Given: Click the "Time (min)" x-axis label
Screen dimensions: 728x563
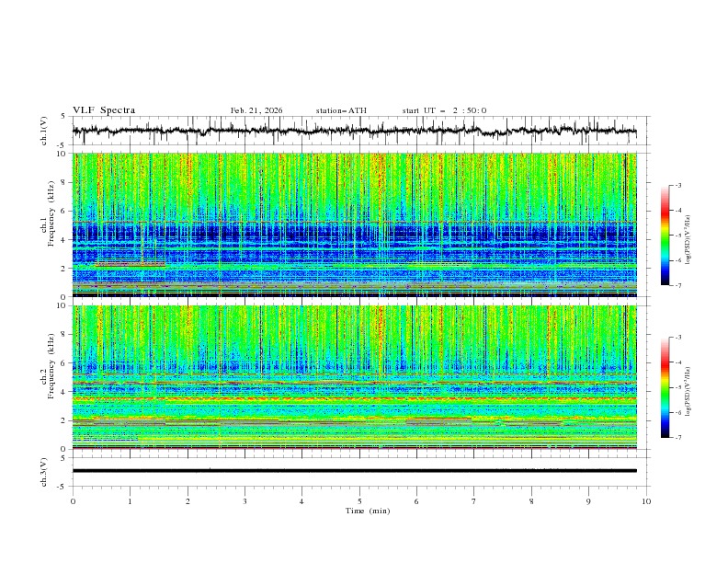Looking at the screenshot, I should [x=368, y=511].
